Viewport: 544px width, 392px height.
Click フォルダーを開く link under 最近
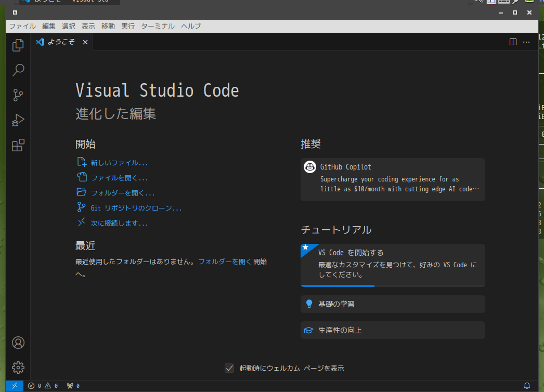(225, 262)
